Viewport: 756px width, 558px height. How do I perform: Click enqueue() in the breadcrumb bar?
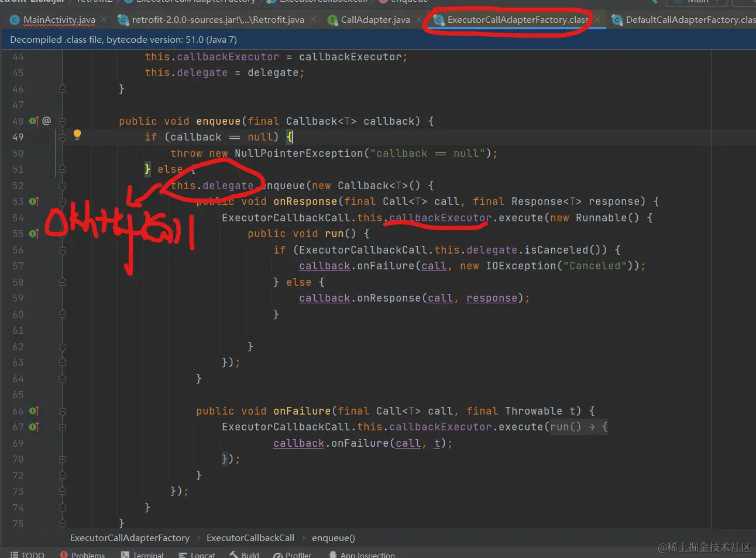coord(334,538)
